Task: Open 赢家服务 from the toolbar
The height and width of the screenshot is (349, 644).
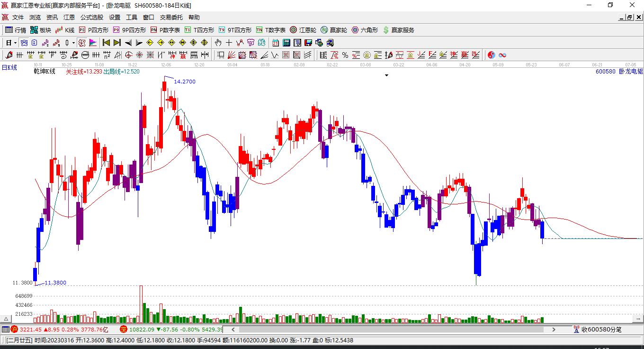Action: coord(398,30)
